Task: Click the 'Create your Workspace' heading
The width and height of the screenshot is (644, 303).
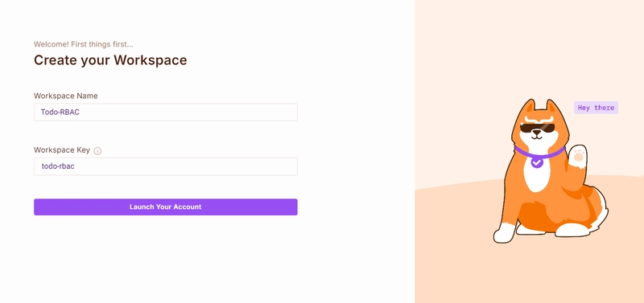Action: [x=110, y=60]
